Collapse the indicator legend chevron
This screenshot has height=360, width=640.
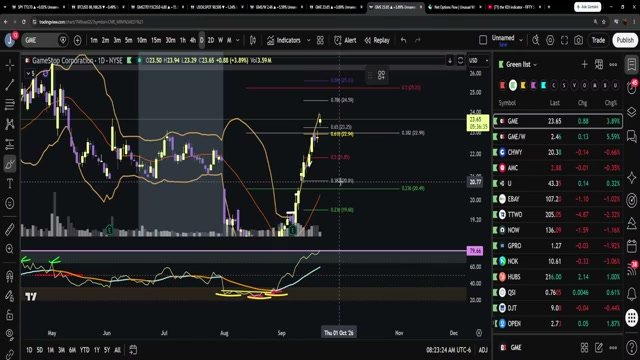point(30,73)
